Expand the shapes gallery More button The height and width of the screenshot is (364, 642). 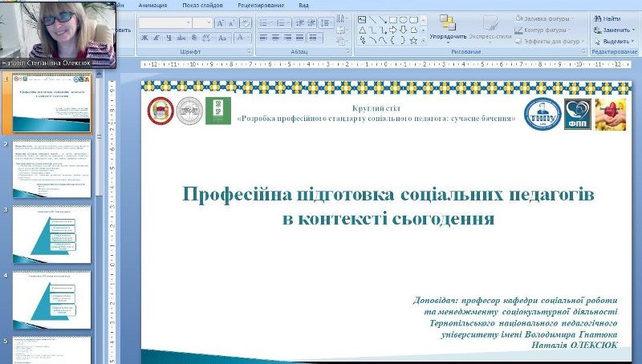pos(424,40)
